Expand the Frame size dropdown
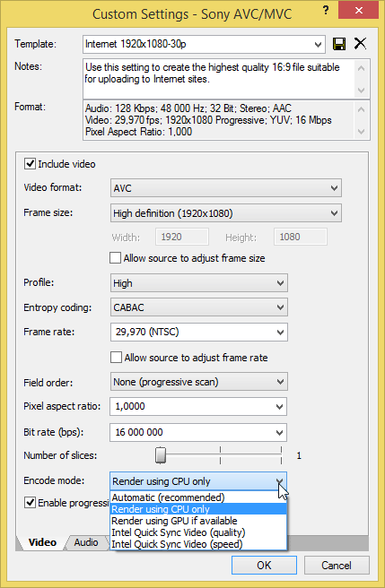This screenshot has height=588, width=385. [x=226, y=213]
